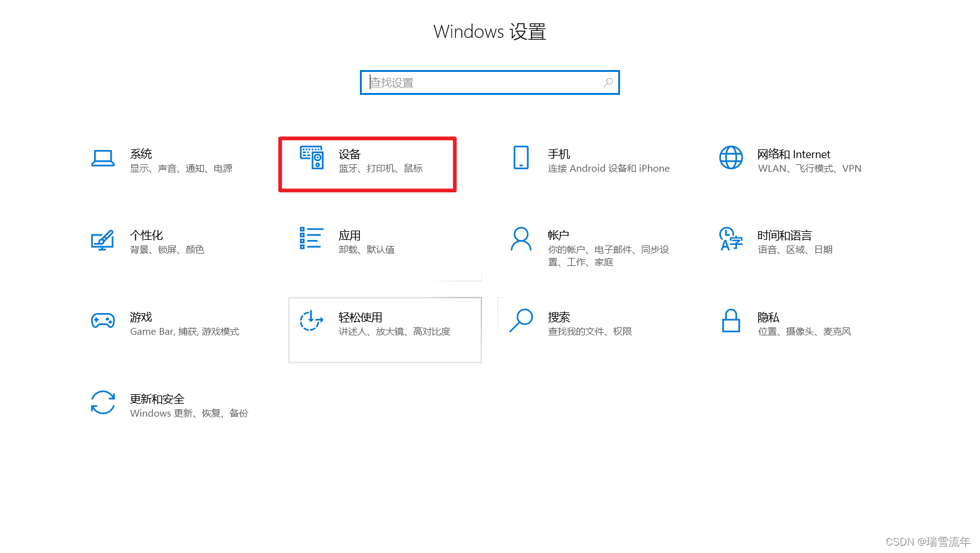Open the 搜索 magnifier icon
The width and height of the screenshot is (980, 553).
(521, 321)
